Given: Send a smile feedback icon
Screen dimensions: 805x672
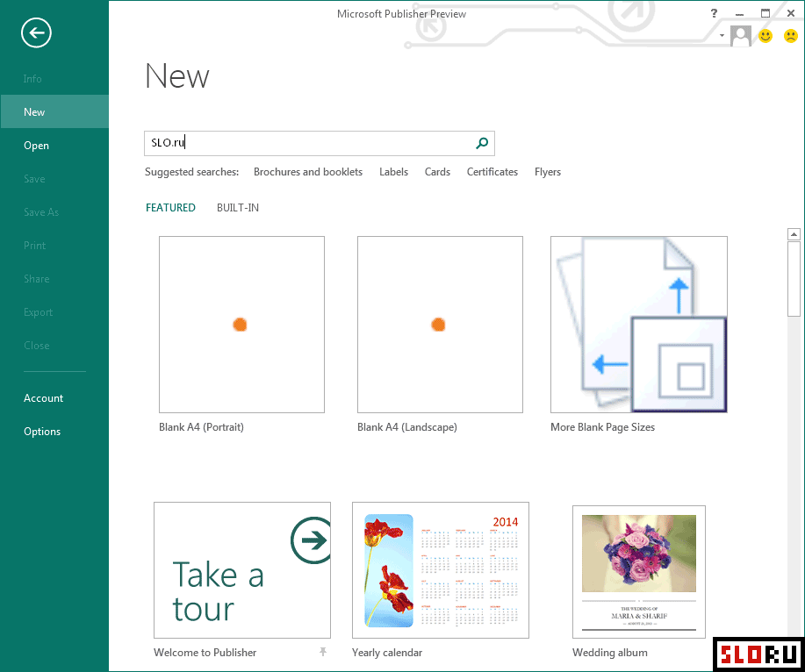Looking at the screenshot, I should tap(765, 36).
